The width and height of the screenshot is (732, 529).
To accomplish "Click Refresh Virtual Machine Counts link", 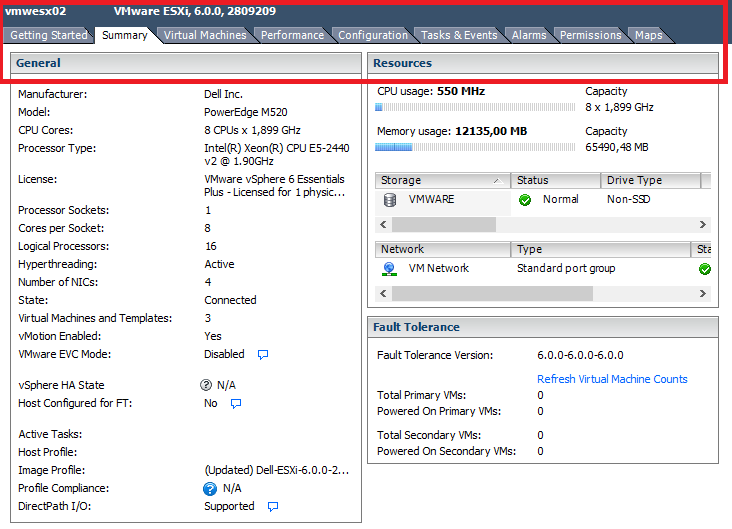I will coord(612,379).
